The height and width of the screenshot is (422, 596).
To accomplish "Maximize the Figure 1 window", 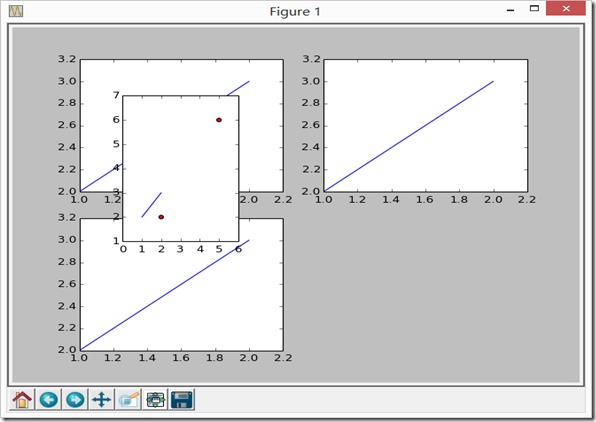I will [534, 8].
